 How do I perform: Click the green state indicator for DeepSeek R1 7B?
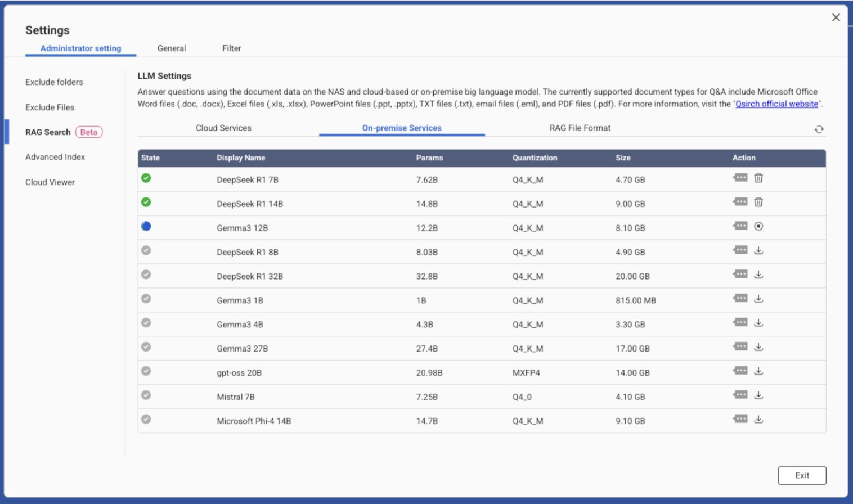146,178
